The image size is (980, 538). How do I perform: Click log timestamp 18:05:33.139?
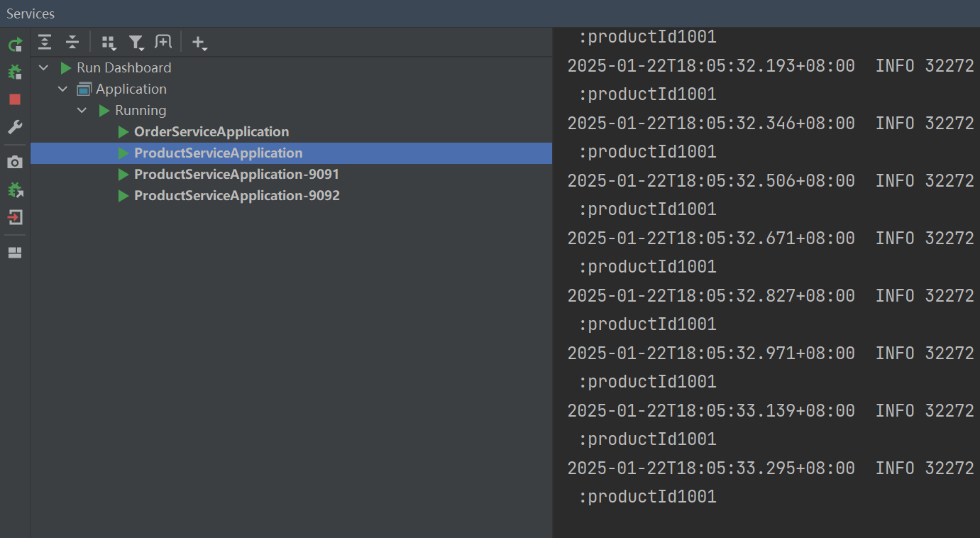(x=711, y=411)
